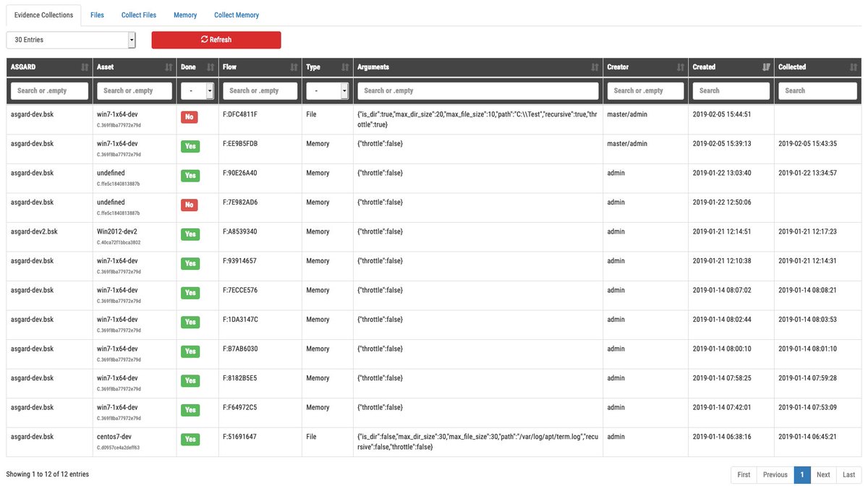Click the Asset search field
This screenshot has width=868, height=491.
pyautogui.click(x=135, y=90)
